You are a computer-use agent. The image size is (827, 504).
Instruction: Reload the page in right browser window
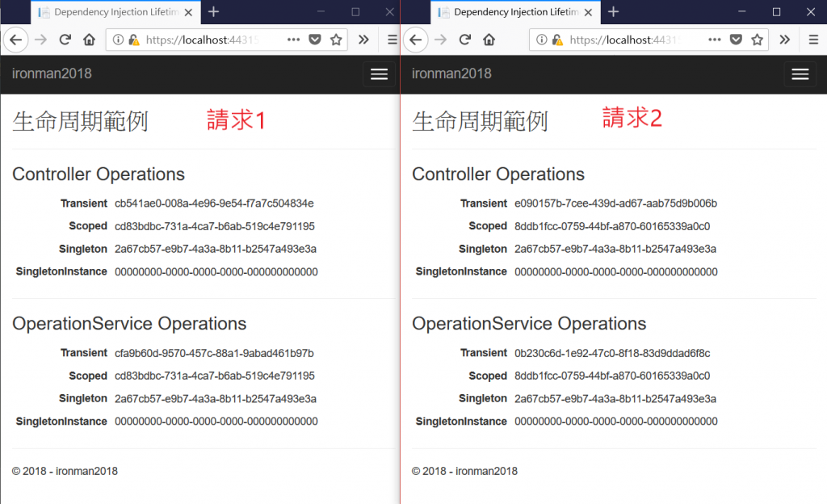point(464,40)
